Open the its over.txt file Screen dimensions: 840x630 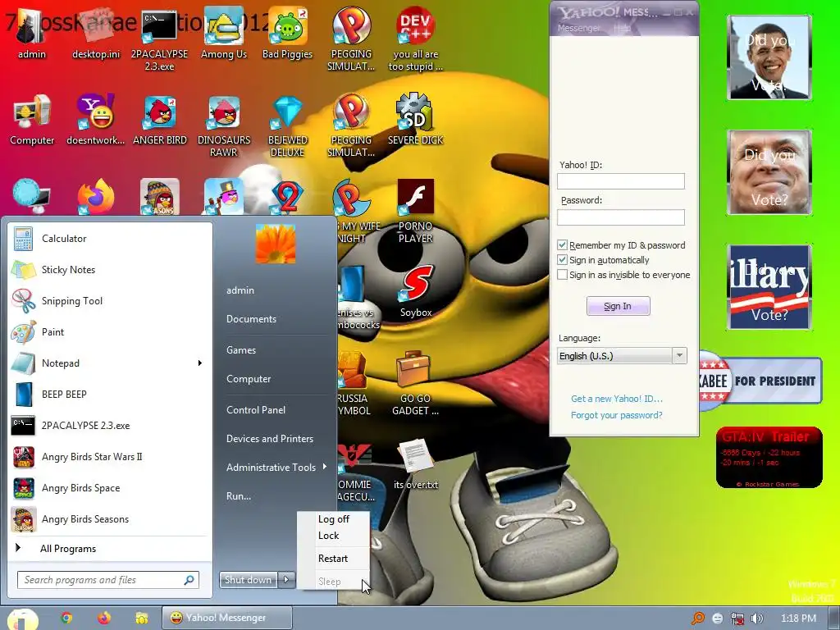point(416,464)
